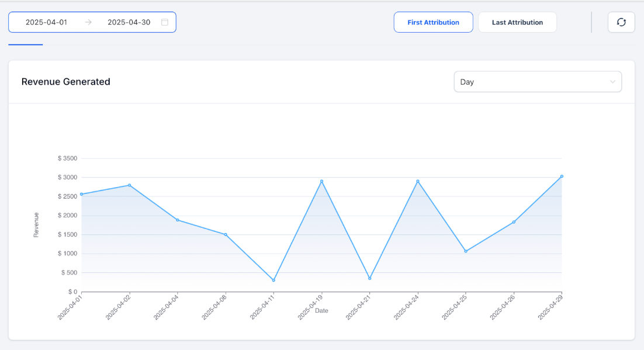Viewport: 644px width, 350px height.
Task: Open the Day interval dropdown
Action: tap(538, 82)
